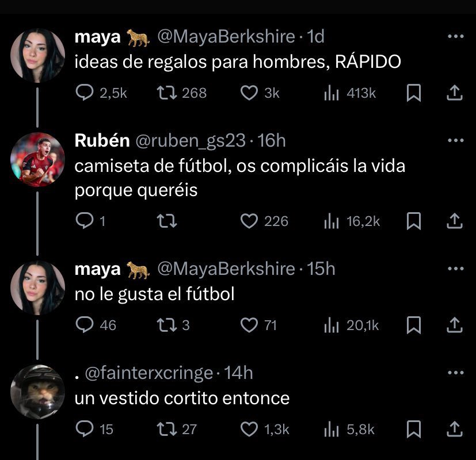Like the 'ideas de regalos para hombres' tweet

249,93
